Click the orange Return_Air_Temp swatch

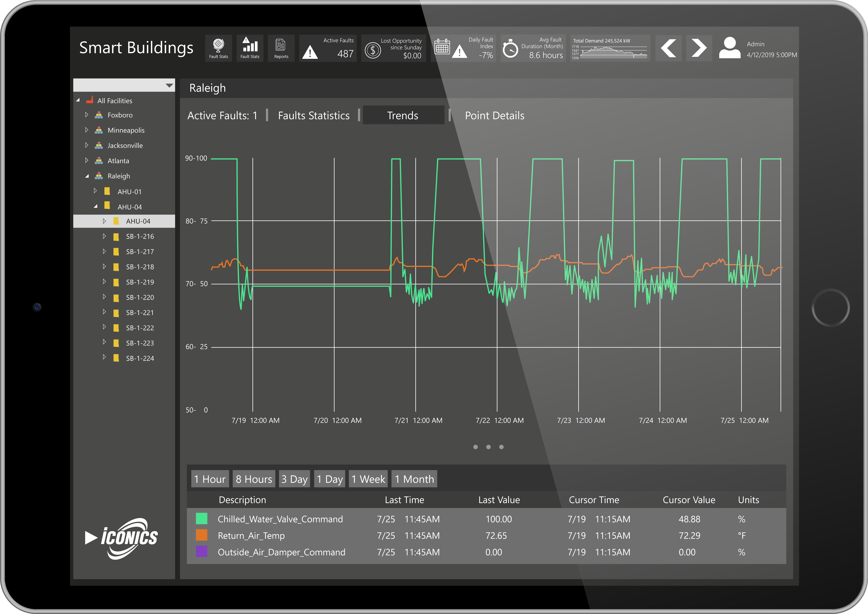point(202,535)
